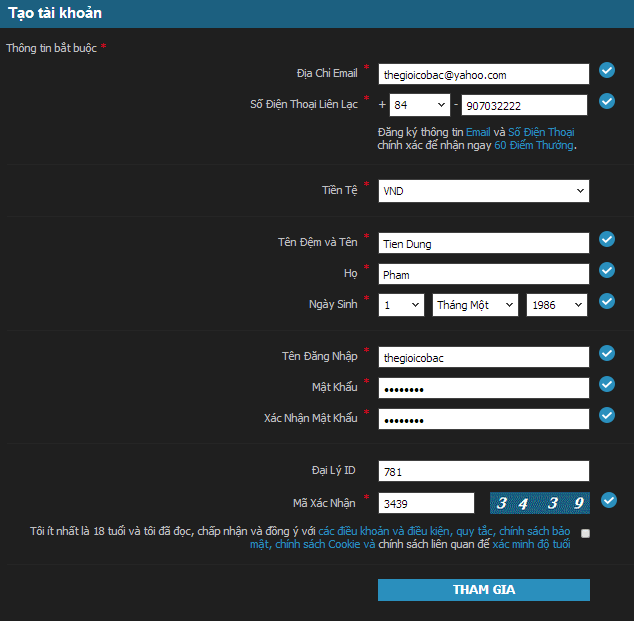
Task: Open the Email link in the bonus notice
Action: (x=478, y=132)
